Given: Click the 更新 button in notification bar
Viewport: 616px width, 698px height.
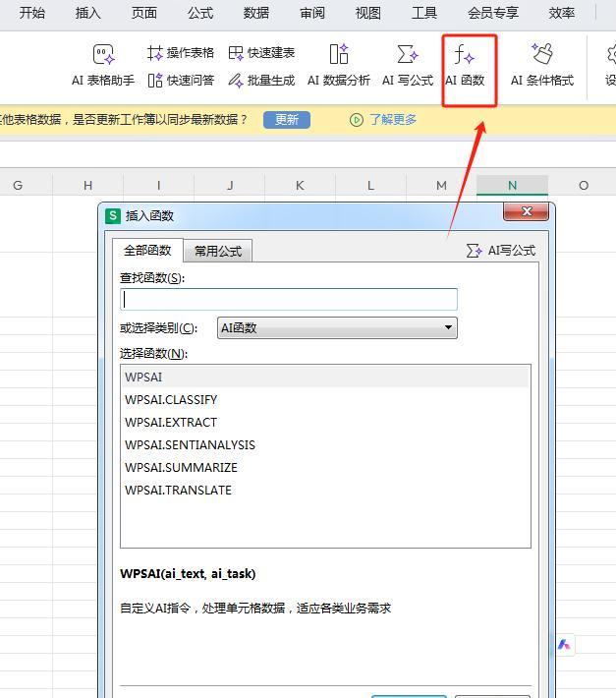Looking at the screenshot, I should (x=287, y=120).
